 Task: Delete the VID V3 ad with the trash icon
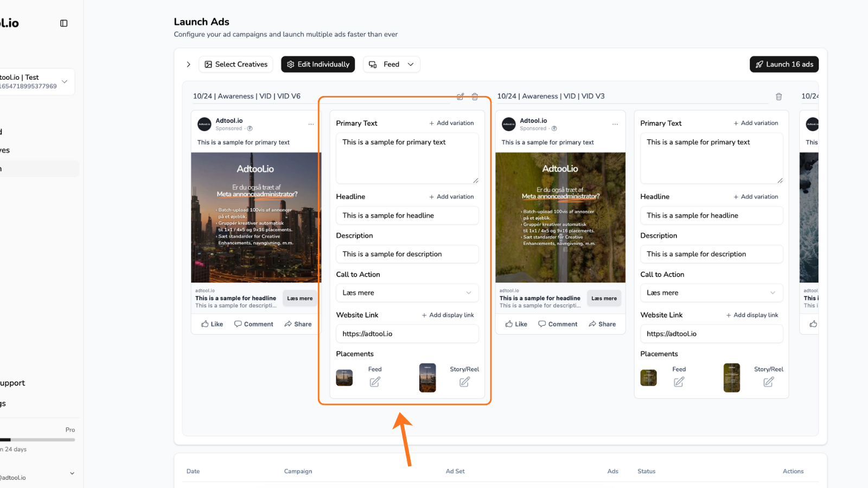click(x=778, y=97)
